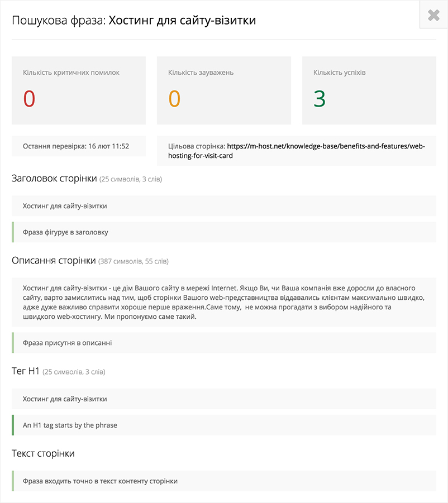The height and width of the screenshot is (503, 448).
Task: Click the 'Текст сторінки' section heading
Action: (x=43, y=453)
